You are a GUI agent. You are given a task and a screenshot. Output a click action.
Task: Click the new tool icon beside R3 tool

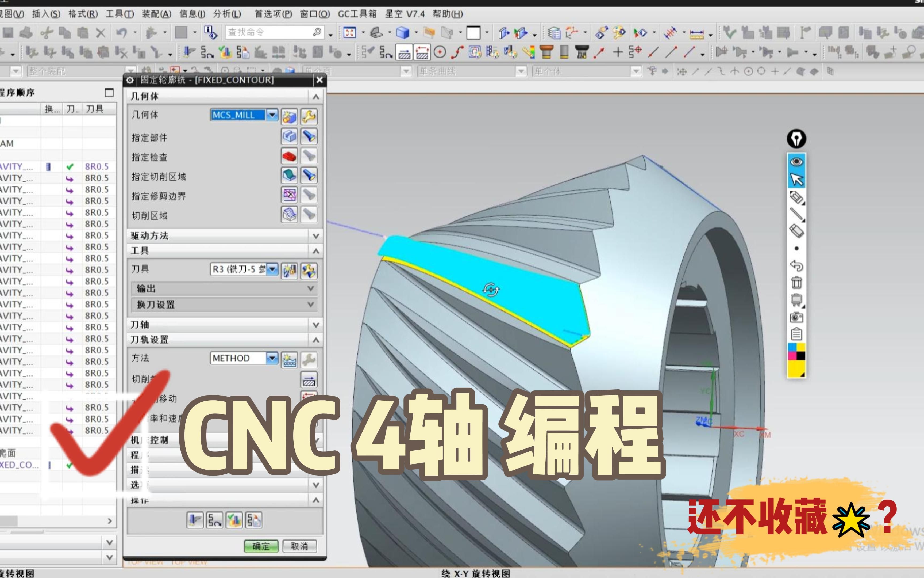point(289,271)
